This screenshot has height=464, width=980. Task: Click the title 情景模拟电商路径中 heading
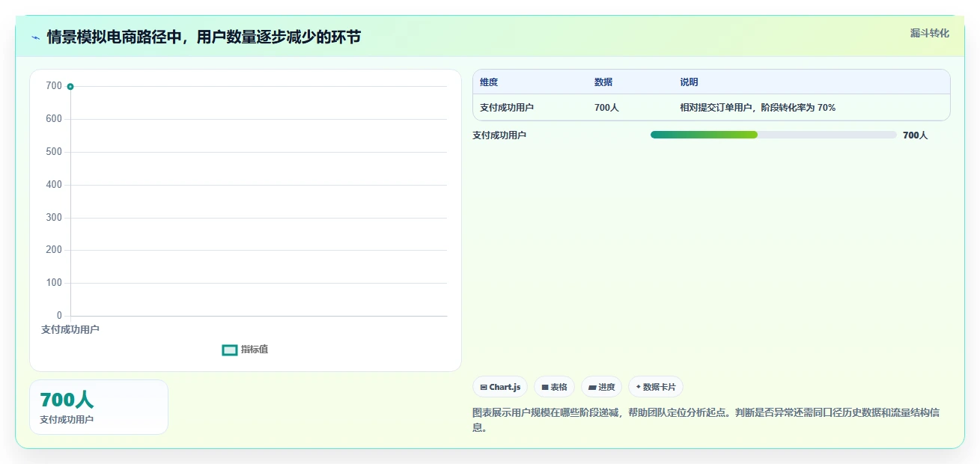[204, 37]
